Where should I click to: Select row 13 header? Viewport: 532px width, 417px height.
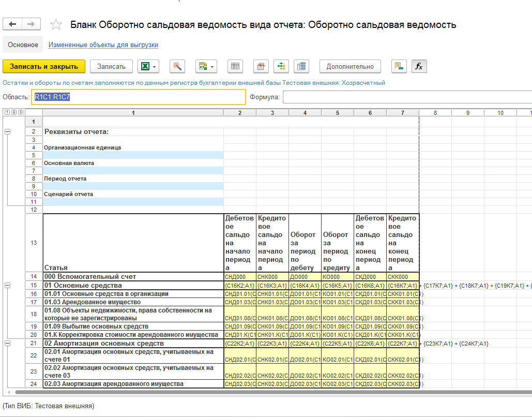point(34,243)
